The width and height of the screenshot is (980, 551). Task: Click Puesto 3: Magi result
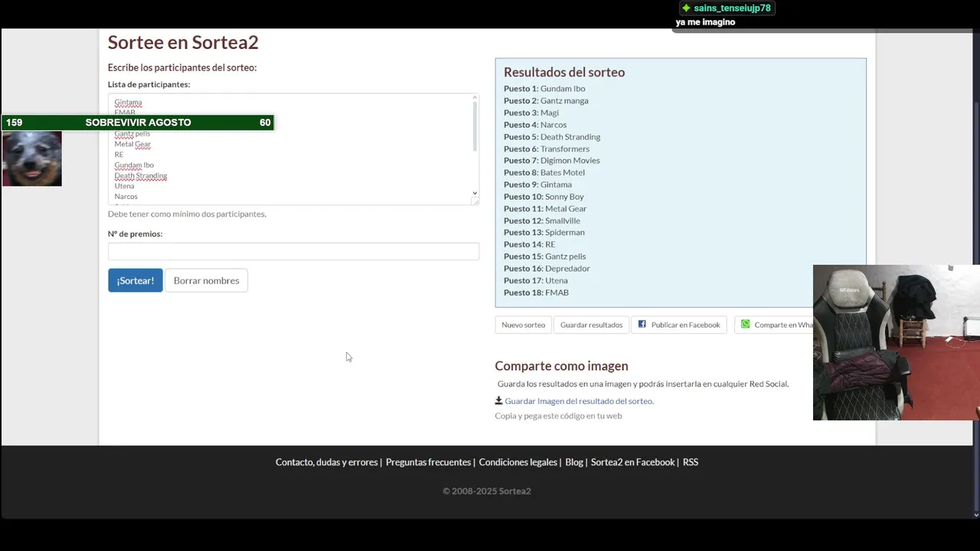pyautogui.click(x=531, y=112)
